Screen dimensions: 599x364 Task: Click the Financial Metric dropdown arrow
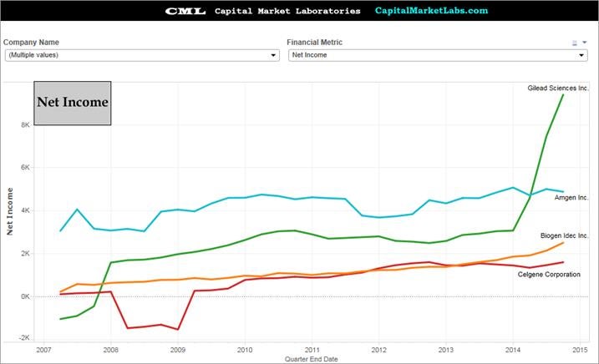coord(581,55)
